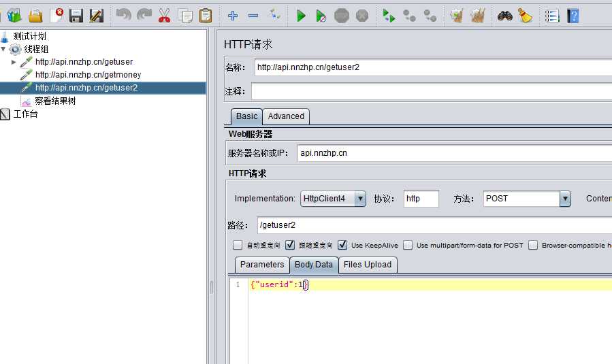Select 测试计划 in the tree
Screen dimensions: 612x364
pyautogui.click(x=30, y=36)
